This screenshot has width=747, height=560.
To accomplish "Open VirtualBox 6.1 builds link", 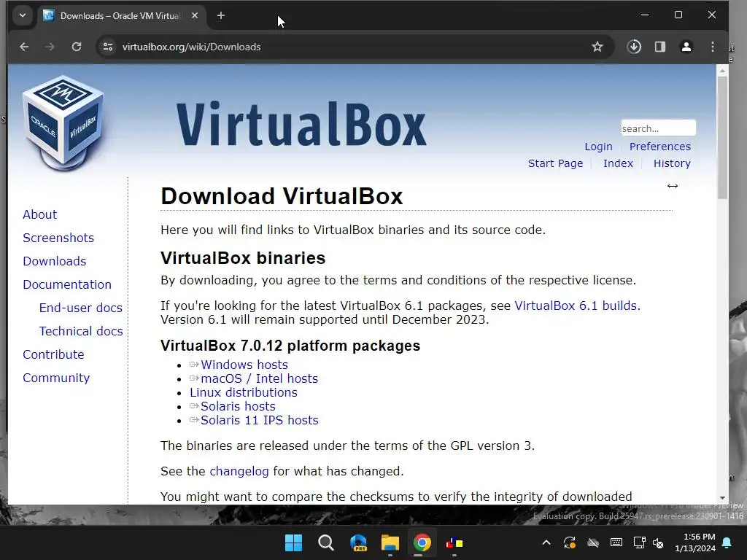I will click(x=576, y=306).
